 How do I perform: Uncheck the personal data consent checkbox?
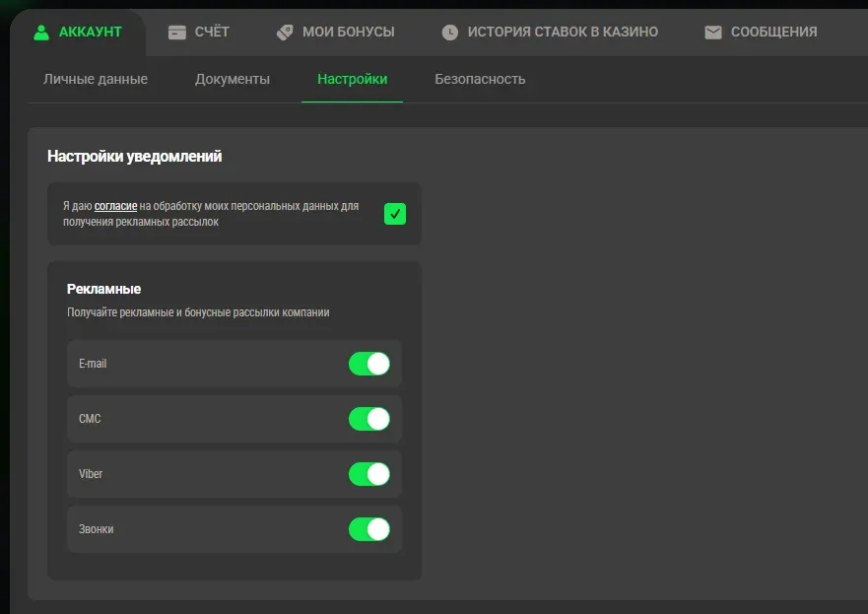point(395,214)
